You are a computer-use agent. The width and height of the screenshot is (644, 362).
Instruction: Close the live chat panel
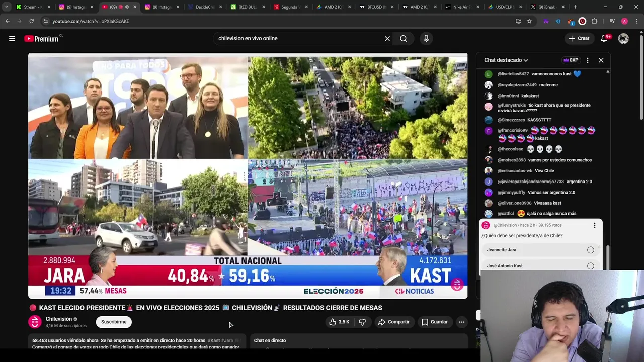(601, 60)
